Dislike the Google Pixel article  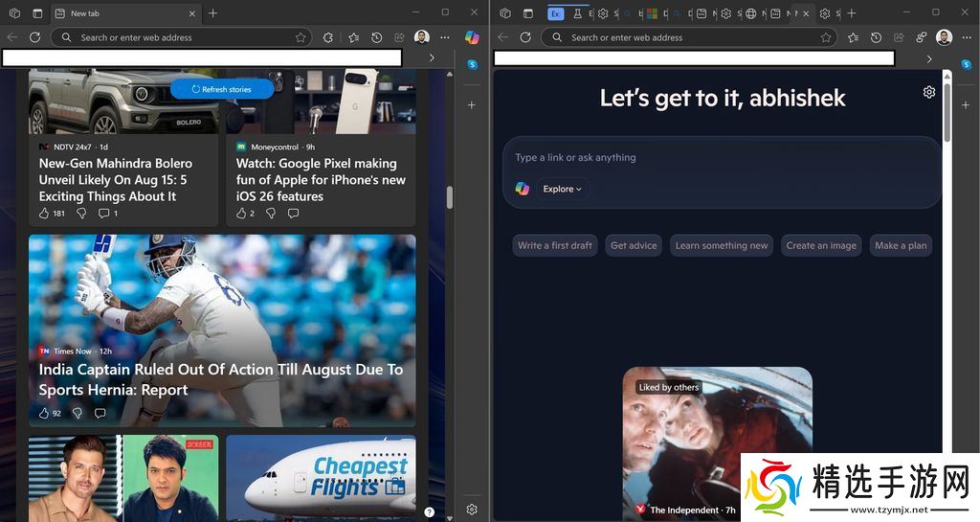click(x=271, y=213)
